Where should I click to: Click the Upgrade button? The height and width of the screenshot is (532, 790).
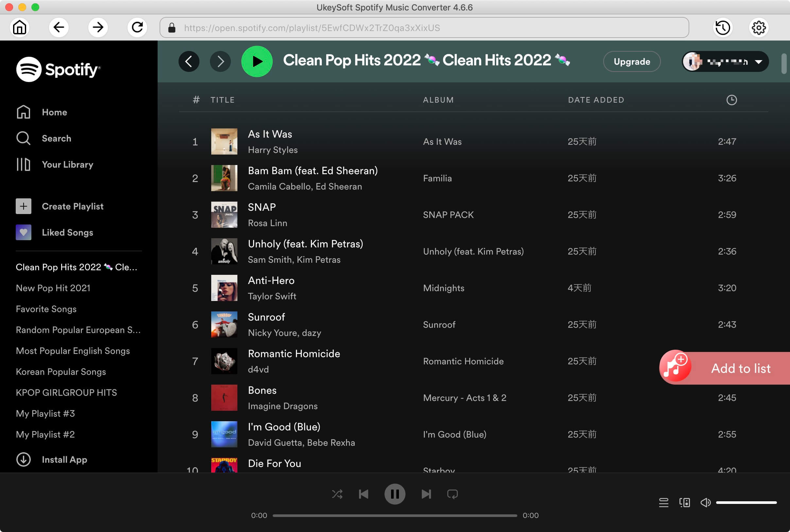[631, 61]
